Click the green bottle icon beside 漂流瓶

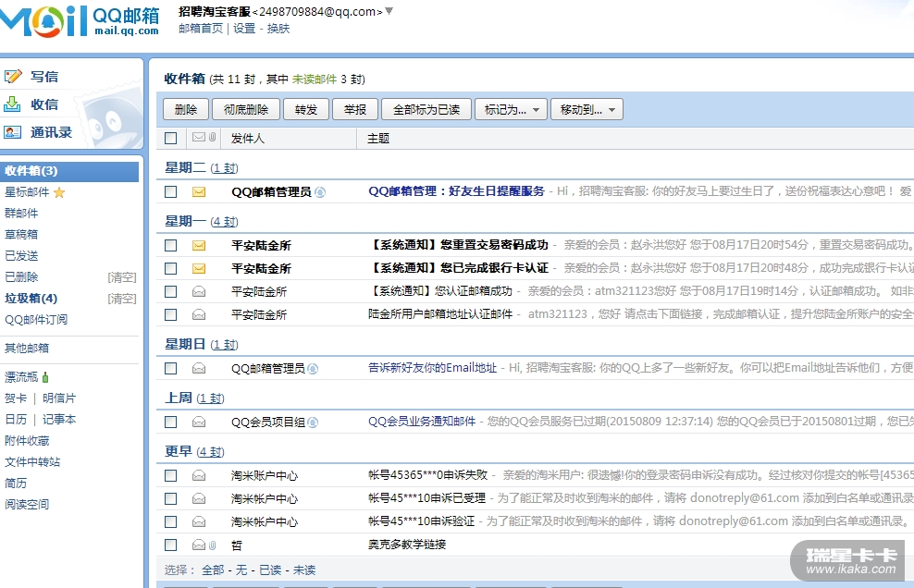[x=45, y=377]
